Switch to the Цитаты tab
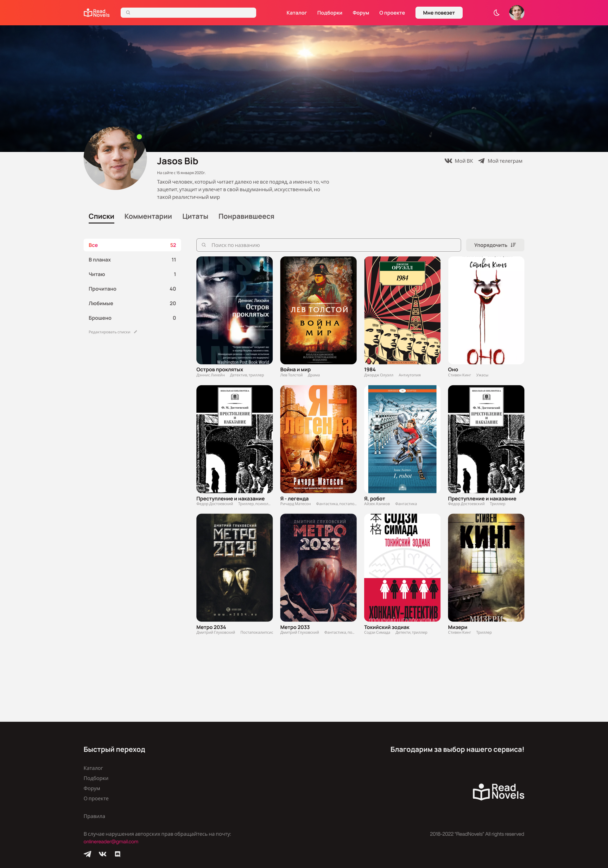 (x=195, y=216)
